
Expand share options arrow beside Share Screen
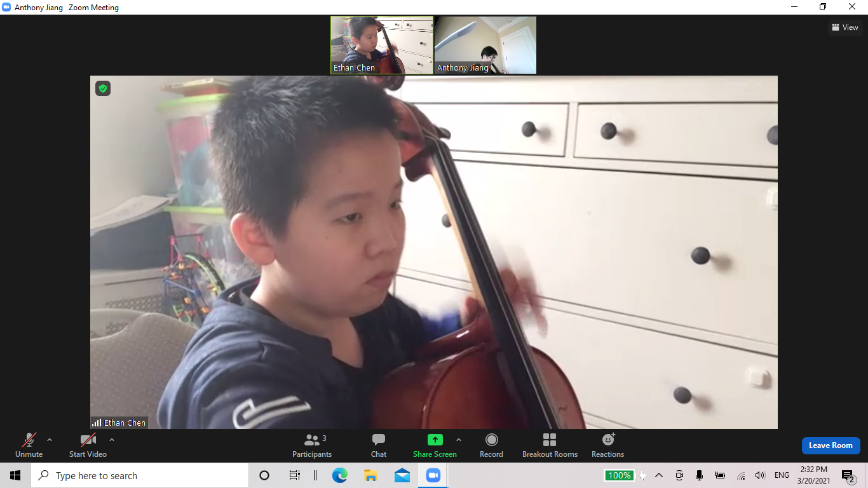pos(459,440)
